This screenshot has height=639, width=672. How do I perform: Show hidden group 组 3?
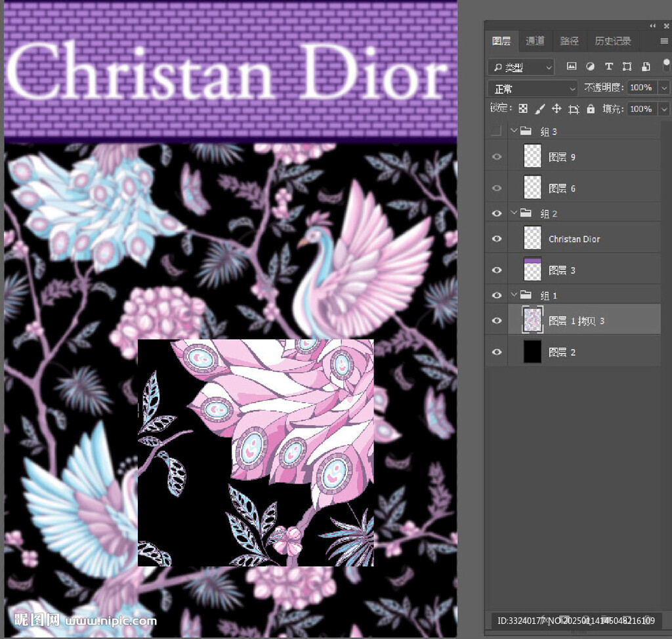(497, 131)
